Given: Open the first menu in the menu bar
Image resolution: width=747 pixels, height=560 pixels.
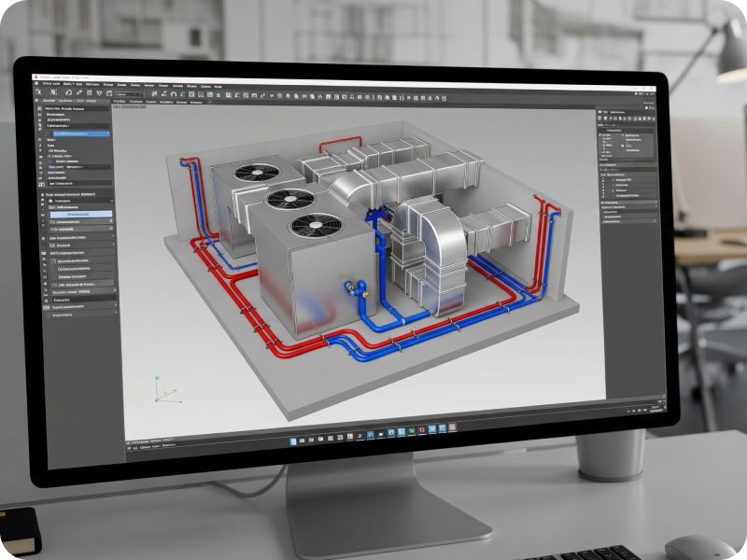Looking at the screenshot, I should click(x=47, y=84).
